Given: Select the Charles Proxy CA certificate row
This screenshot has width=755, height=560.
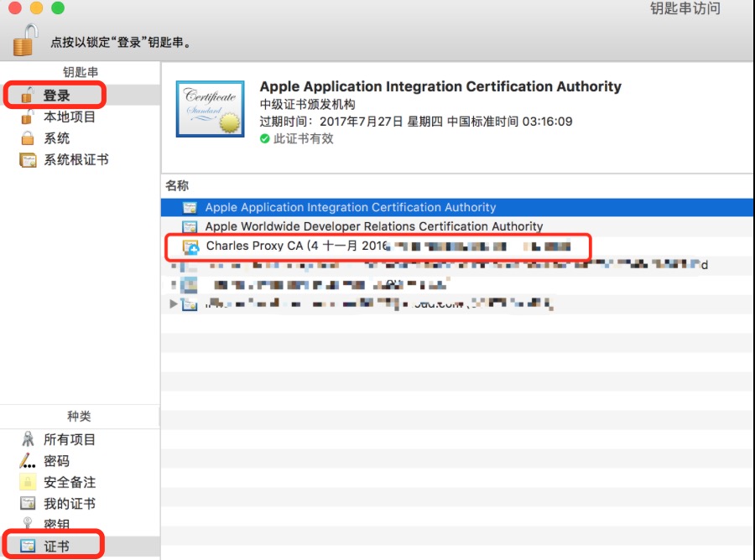Looking at the screenshot, I should [x=457, y=246].
